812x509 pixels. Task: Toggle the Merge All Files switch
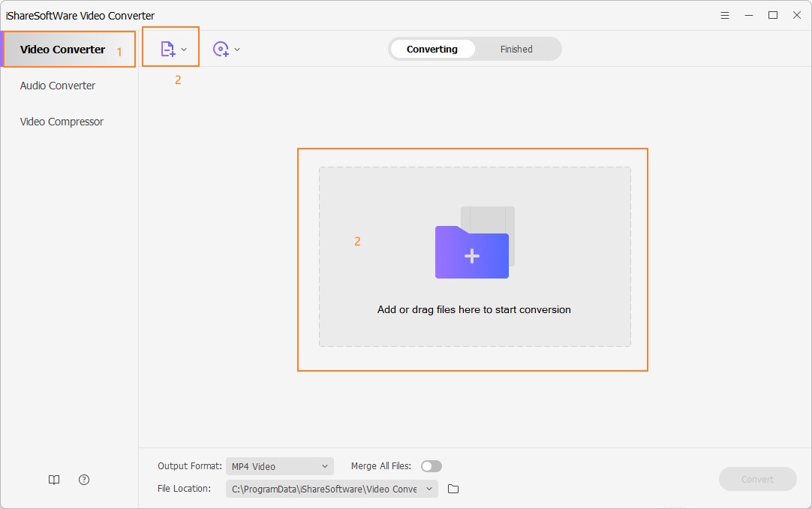pos(432,465)
